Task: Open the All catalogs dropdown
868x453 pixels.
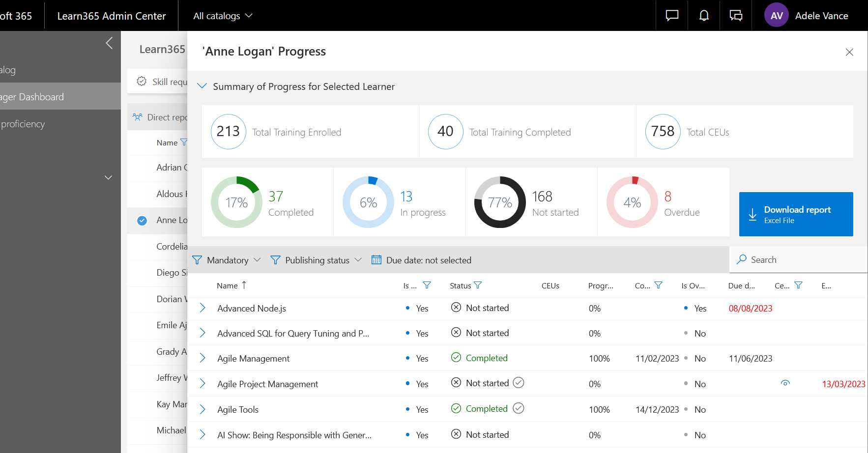Action: pyautogui.click(x=223, y=16)
